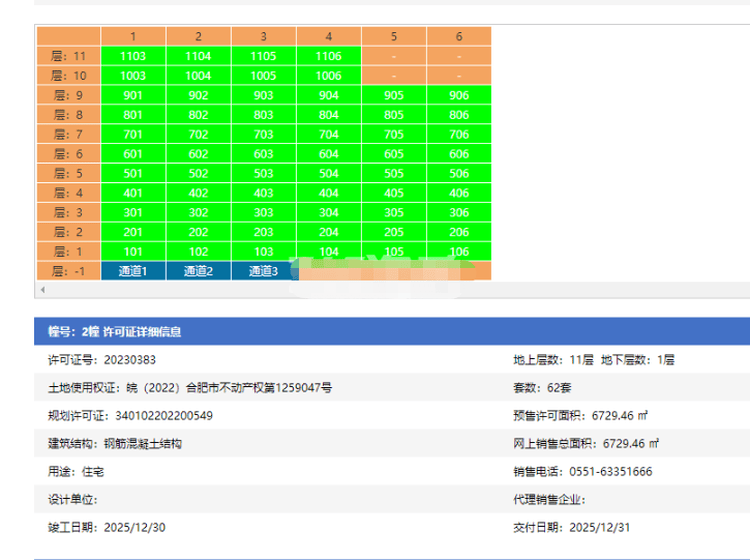The image size is (750, 560).
Task: Click the 许可证号 20230383 text
Action: pos(129,359)
